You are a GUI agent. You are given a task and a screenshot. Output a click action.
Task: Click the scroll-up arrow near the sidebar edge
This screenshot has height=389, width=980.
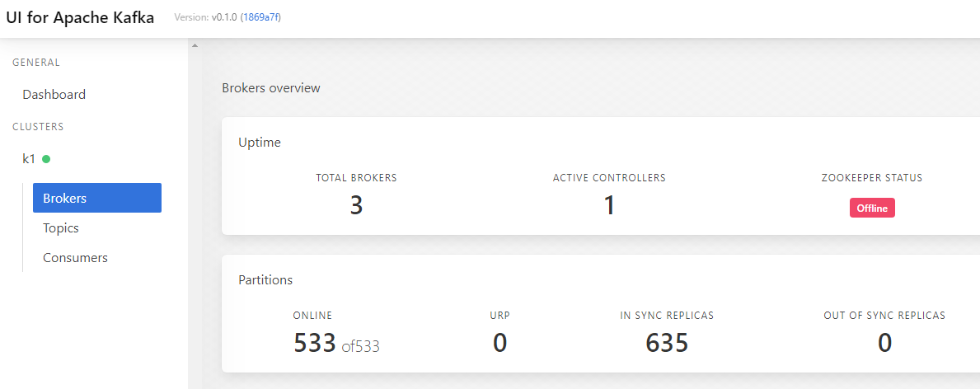[195, 45]
